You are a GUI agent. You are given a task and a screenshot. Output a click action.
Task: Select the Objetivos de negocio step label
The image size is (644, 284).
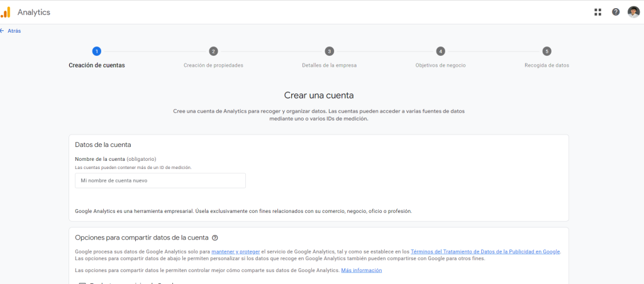pos(440,65)
